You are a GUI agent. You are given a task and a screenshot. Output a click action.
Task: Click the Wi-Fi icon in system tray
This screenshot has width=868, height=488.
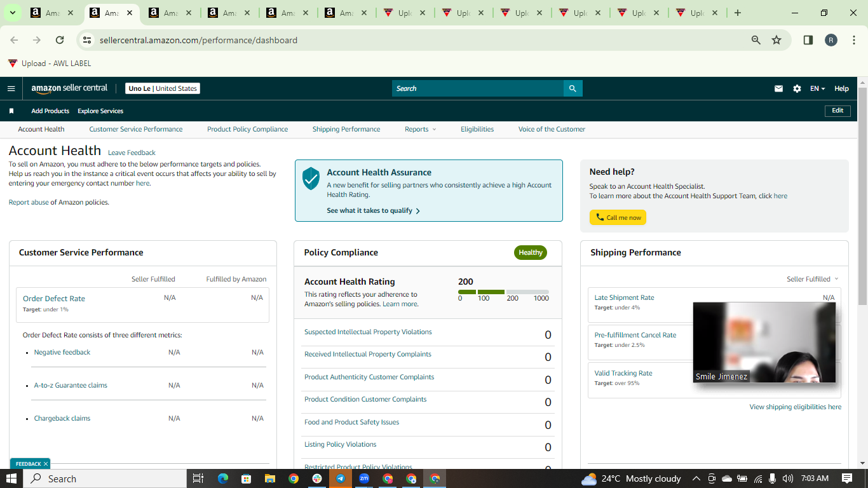(x=757, y=478)
